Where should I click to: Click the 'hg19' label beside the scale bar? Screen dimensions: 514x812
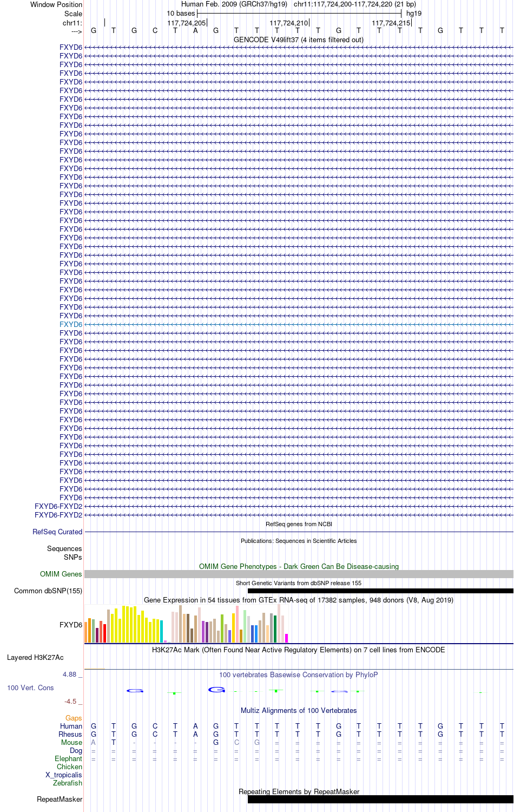(x=414, y=14)
